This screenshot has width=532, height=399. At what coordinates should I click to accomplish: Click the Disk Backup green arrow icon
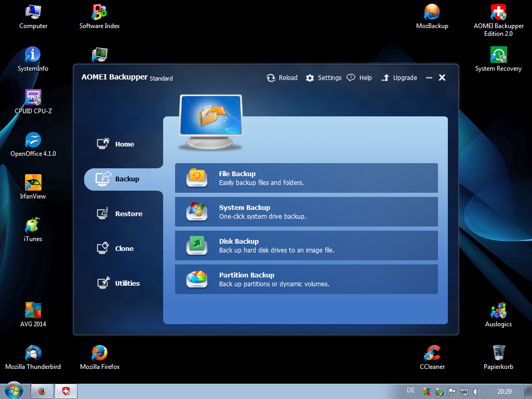coord(197,245)
